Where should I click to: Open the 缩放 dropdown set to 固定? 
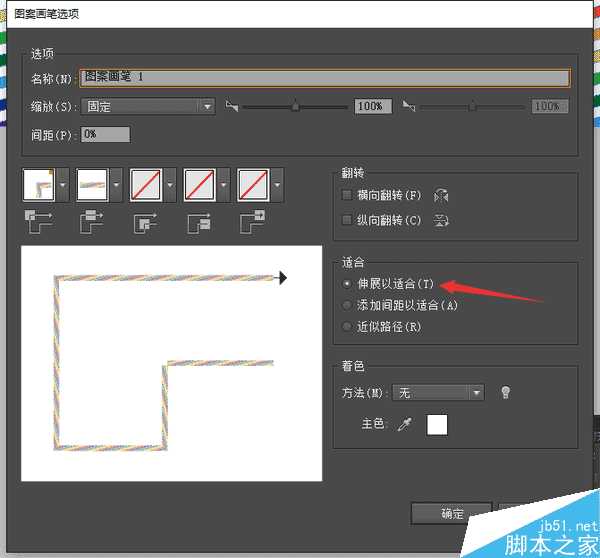pos(148,106)
